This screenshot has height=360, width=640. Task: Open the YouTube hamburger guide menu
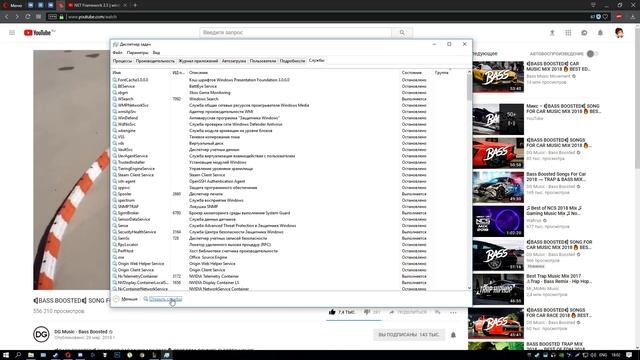[12, 33]
